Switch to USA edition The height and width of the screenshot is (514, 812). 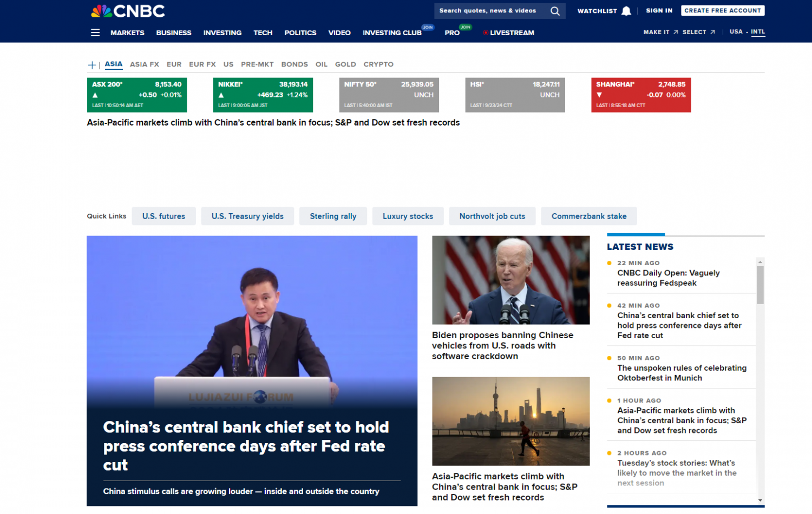tap(736, 32)
